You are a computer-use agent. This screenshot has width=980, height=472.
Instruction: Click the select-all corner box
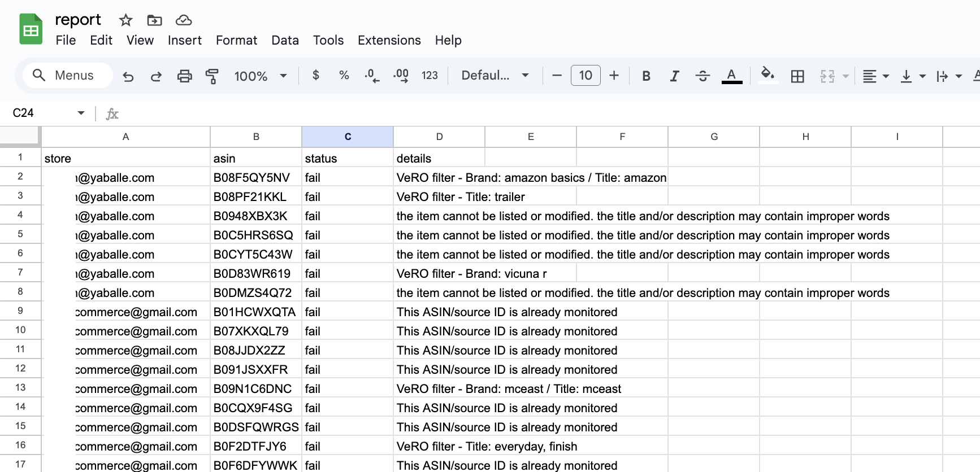[x=20, y=137]
